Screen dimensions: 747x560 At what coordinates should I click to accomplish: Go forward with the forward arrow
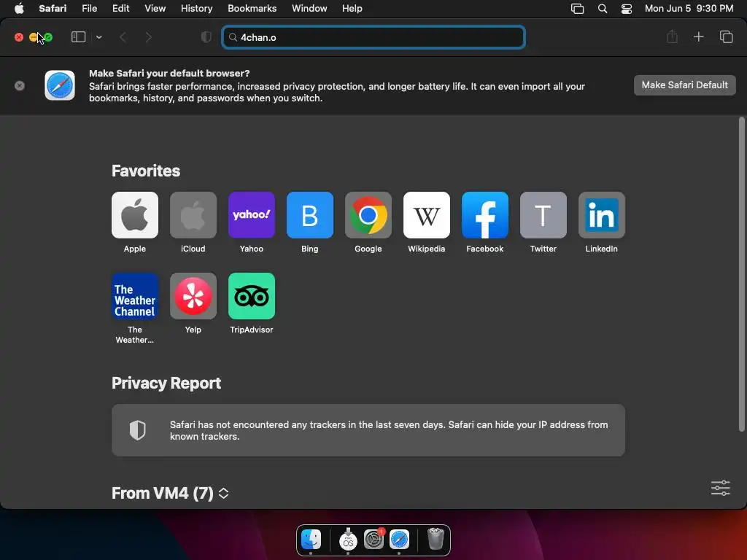[x=148, y=37]
